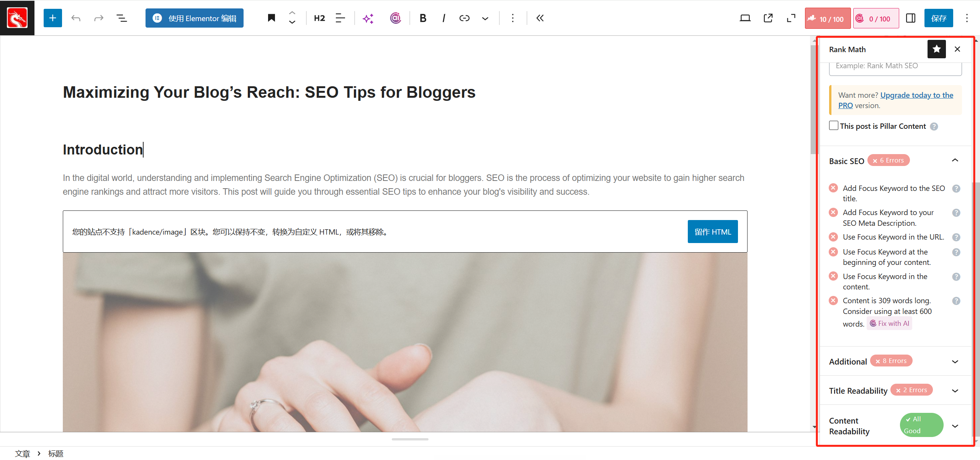Screen dimensions: 980x460
Task: Click the Redo arrow in the toolbar
Action: (x=98, y=18)
